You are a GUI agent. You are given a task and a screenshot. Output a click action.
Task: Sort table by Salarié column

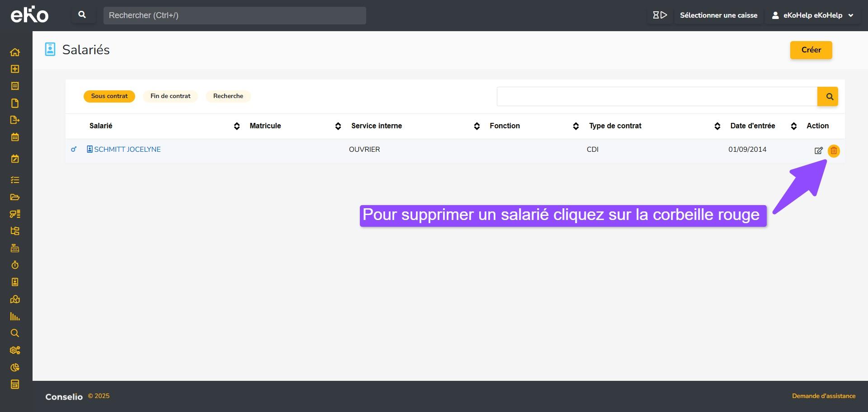click(236, 126)
